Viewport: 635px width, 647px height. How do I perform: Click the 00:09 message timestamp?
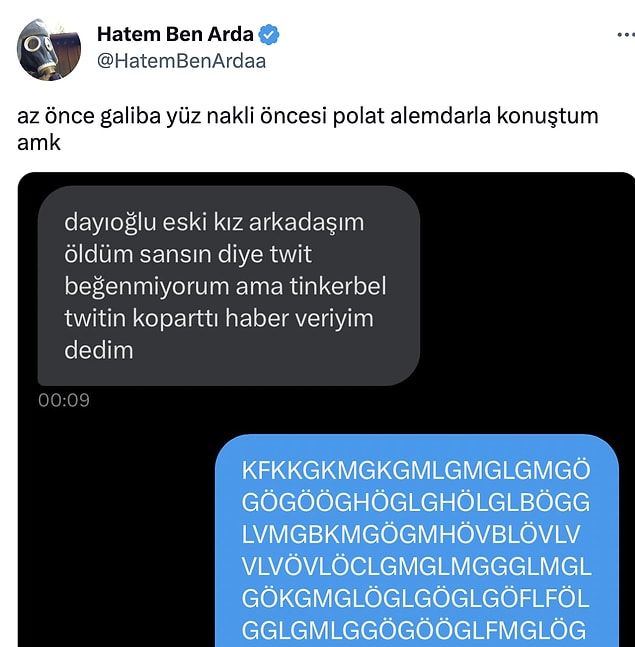64,400
